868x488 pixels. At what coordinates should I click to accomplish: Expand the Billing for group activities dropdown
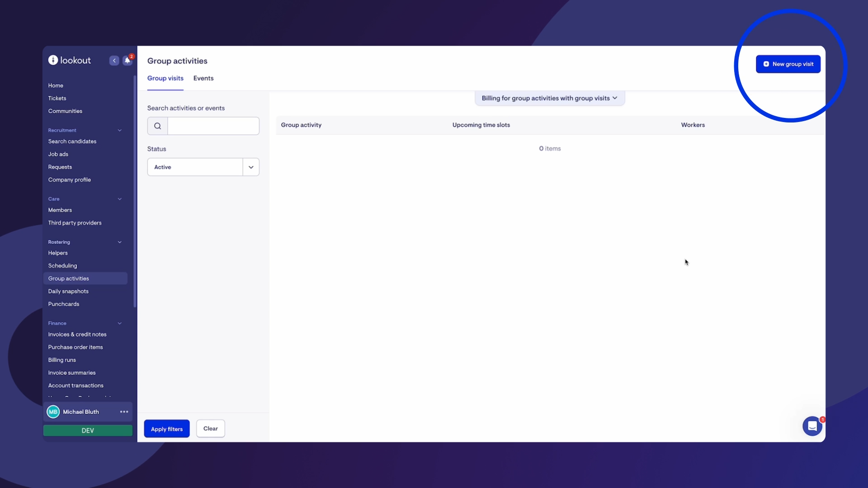pyautogui.click(x=549, y=98)
